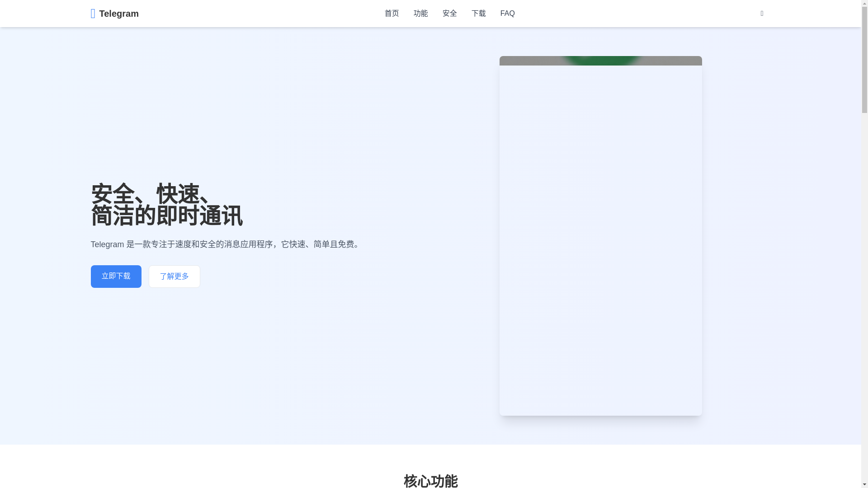Screen dimensions: 868x488
Task: Open the 首页 navigation item
Action: click(x=392, y=14)
